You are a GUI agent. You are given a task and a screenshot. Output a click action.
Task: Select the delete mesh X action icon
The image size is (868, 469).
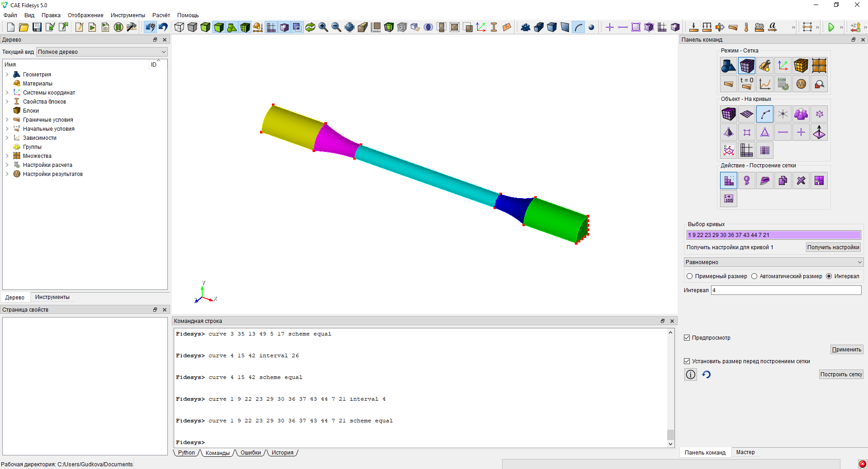801,181
